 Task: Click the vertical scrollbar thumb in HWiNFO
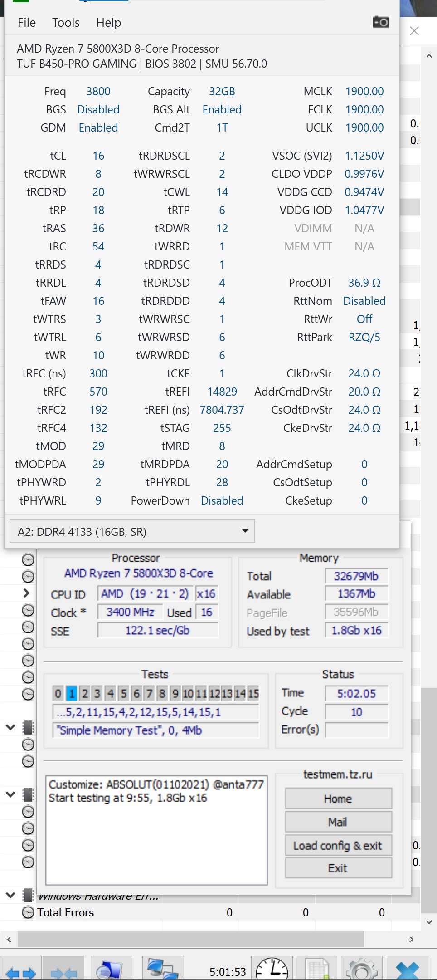click(429, 800)
